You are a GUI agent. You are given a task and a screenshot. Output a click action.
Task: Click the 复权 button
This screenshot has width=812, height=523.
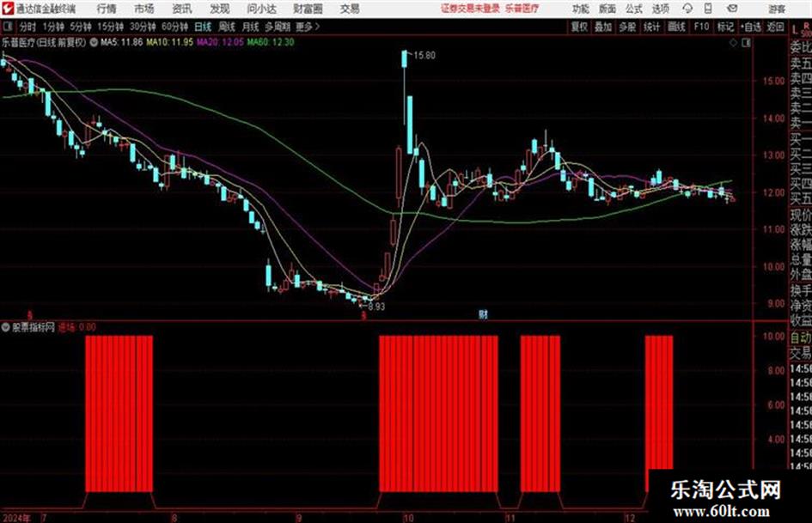click(x=579, y=27)
